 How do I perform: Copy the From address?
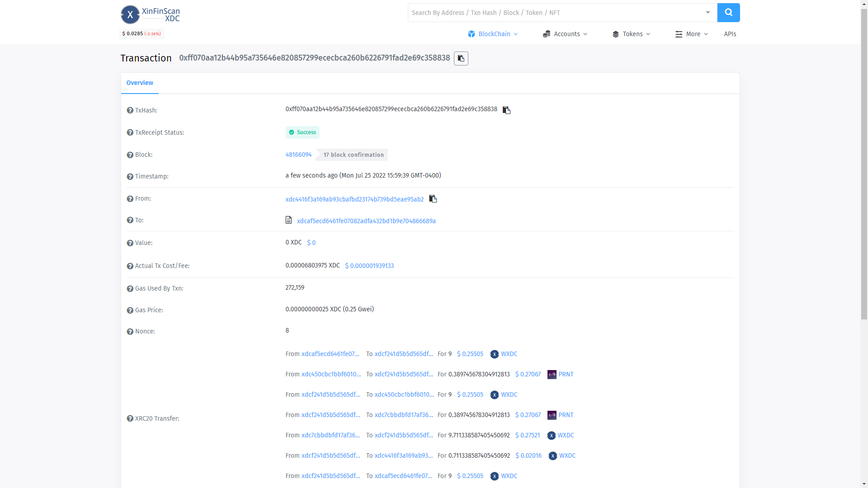(433, 199)
